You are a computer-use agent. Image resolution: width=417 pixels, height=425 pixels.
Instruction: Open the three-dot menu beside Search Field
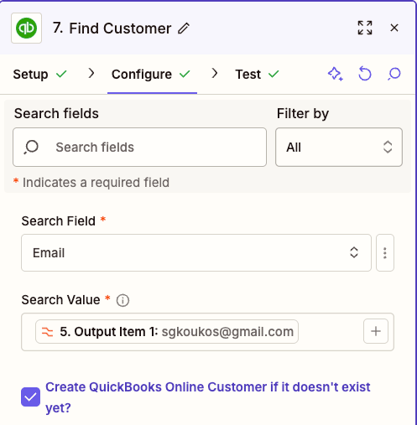click(x=385, y=253)
